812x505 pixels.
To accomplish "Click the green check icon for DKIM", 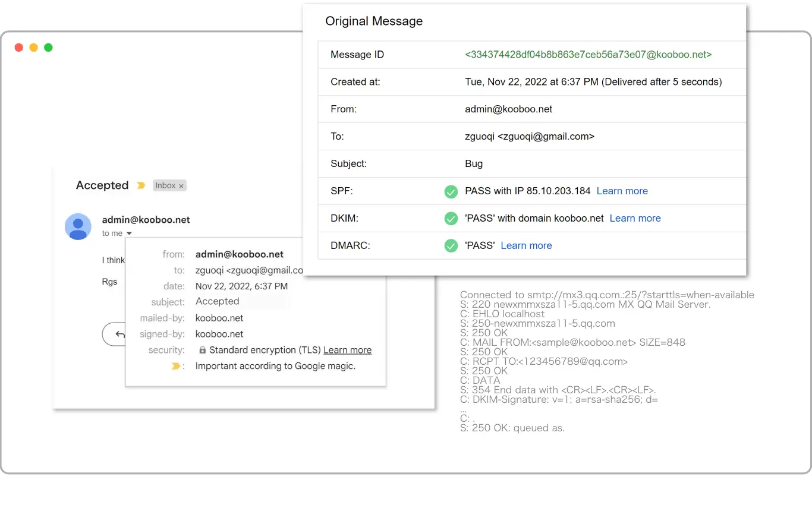I will (451, 219).
